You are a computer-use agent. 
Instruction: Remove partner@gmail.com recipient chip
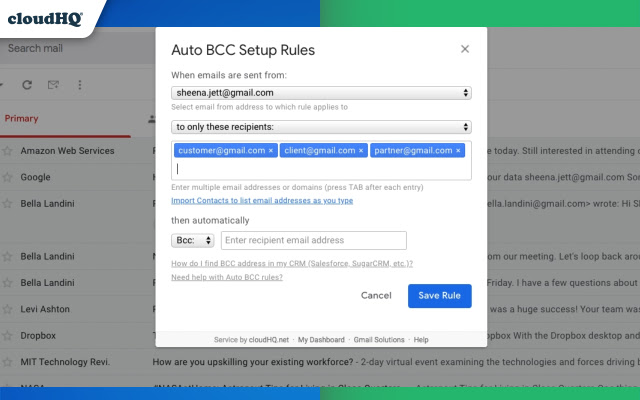click(459, 151)
